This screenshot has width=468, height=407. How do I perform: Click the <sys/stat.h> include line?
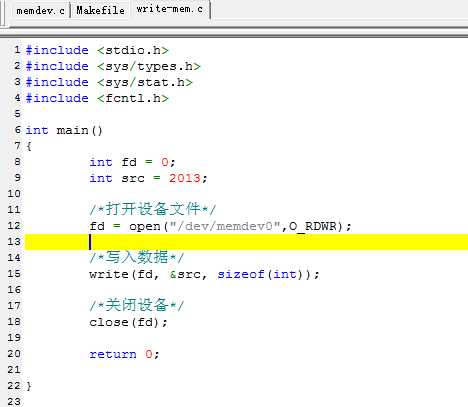tap(109, 82)
